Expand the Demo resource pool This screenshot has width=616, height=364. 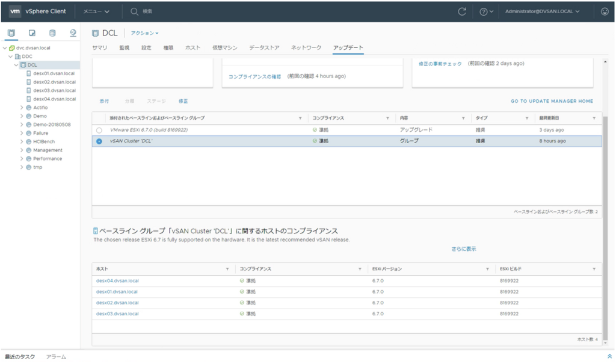[x=22, y=116]
